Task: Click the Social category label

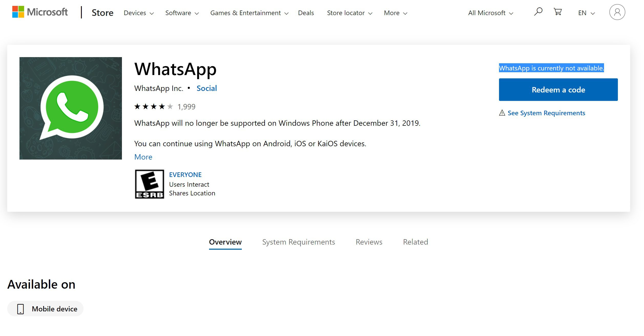Action: pos(206,88)
